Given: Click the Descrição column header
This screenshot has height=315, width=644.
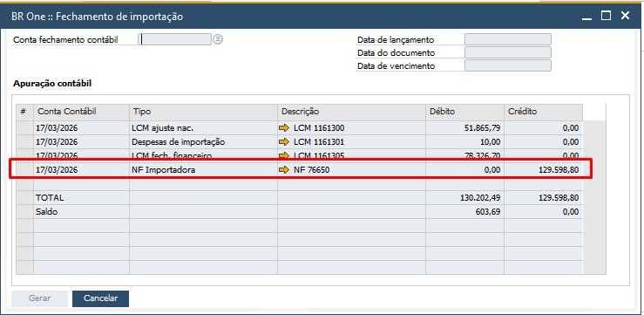Looking at the screenshot, I should pyautogui.click(x=351, y=112).
